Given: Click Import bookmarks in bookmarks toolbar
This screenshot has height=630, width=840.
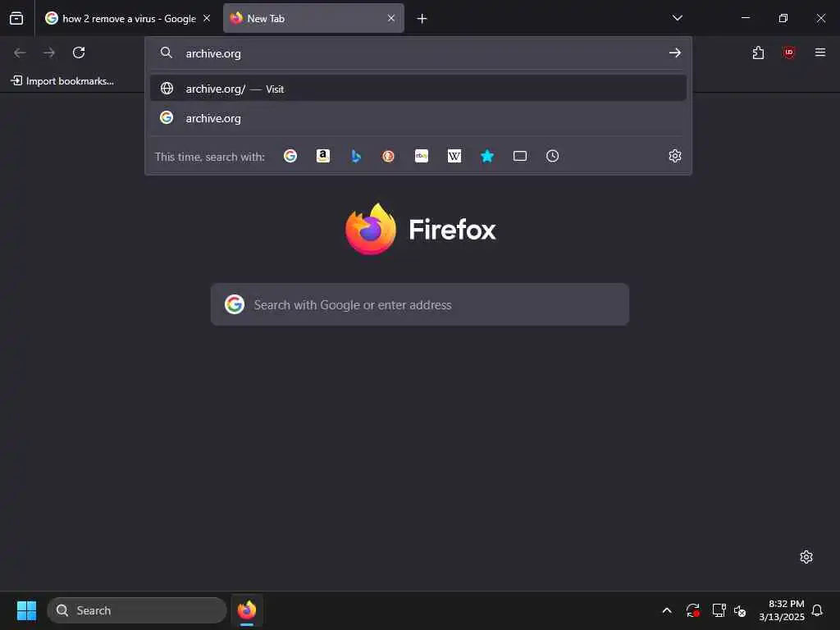Looking at the screenshot, I should coord(62,81).
